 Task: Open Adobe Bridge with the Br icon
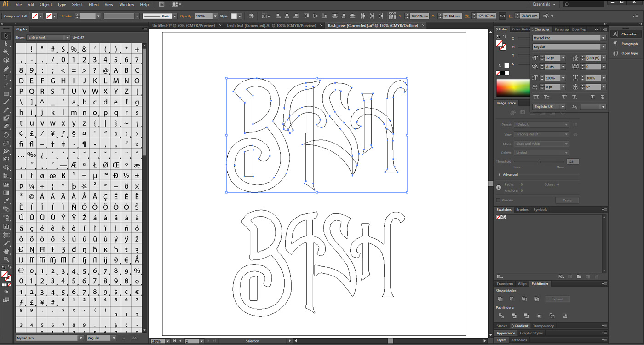(161, 4)
